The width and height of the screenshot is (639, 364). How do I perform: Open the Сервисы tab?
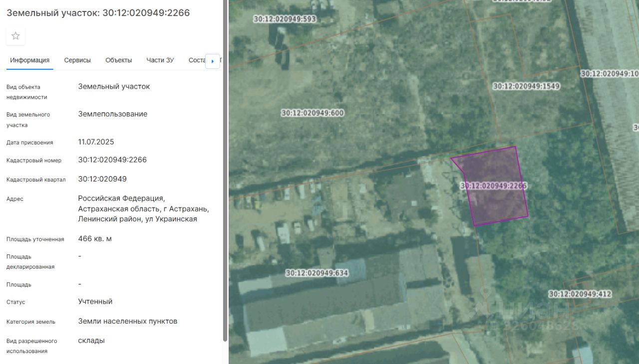coord(77,60)
